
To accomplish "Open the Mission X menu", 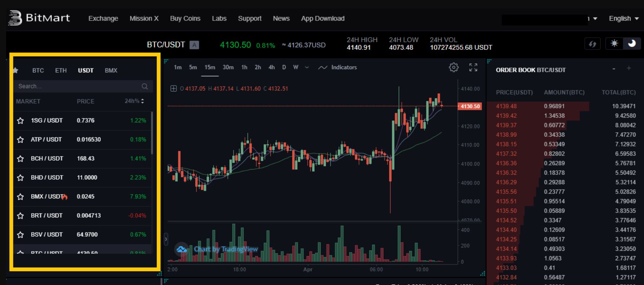I will coord(144,18).
